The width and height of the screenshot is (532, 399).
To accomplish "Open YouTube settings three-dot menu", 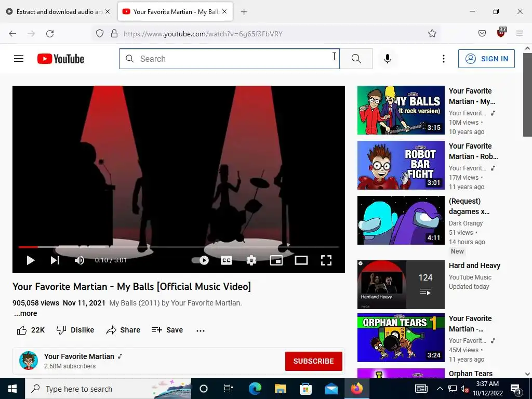I will click(x=444, y=59).
